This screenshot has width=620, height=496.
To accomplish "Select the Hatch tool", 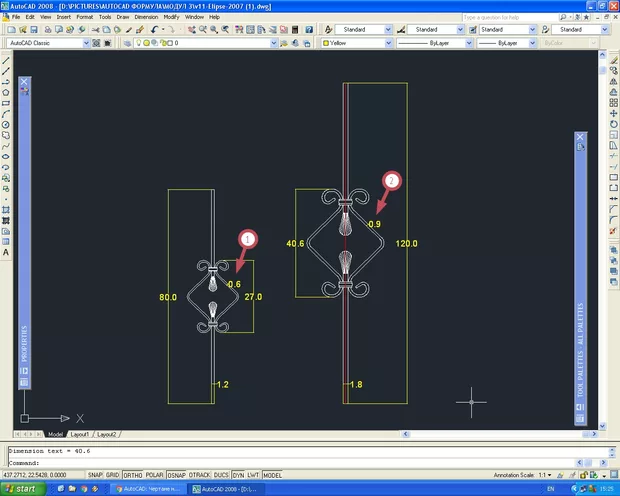I will click(x=6, y=207).
